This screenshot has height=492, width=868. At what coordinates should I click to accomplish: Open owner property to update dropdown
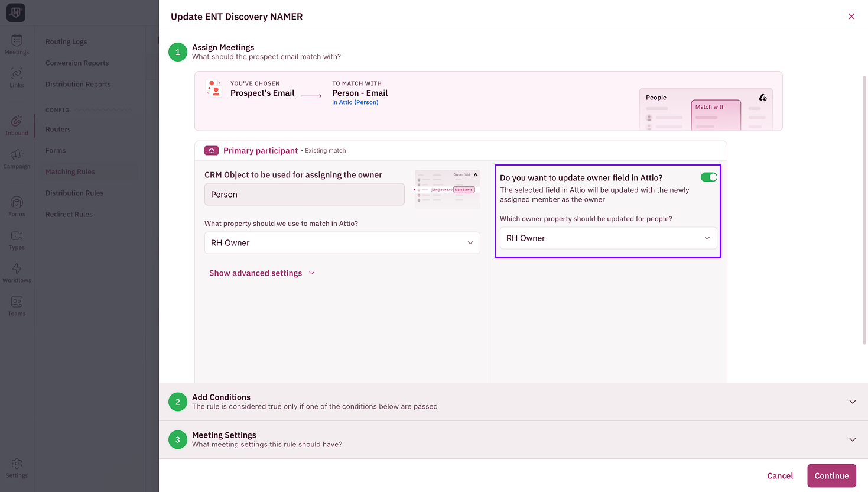click(x=608, y=238)
